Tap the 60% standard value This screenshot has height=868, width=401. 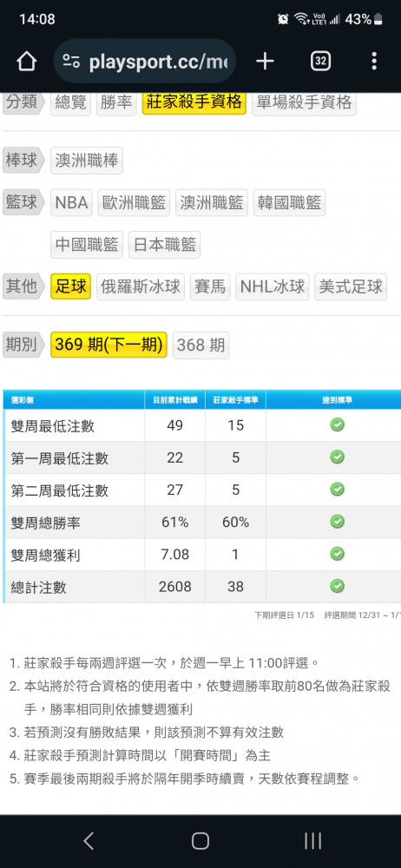[x=235, y=522]
